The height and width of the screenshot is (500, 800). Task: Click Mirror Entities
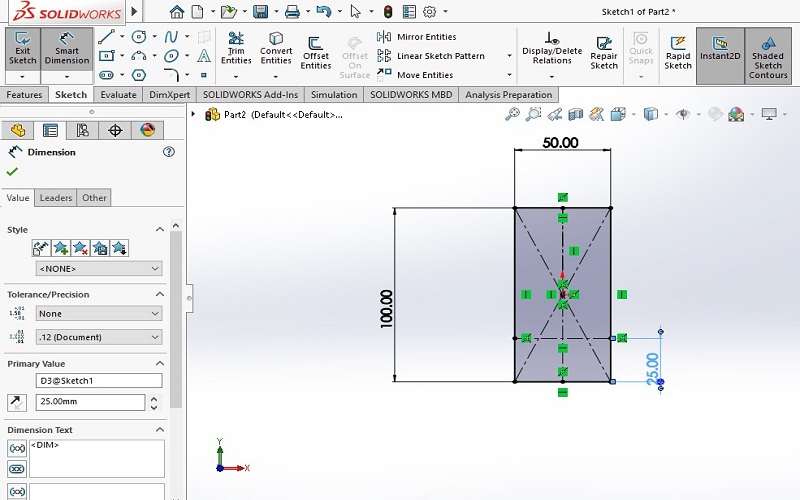[x=416, y=37]
